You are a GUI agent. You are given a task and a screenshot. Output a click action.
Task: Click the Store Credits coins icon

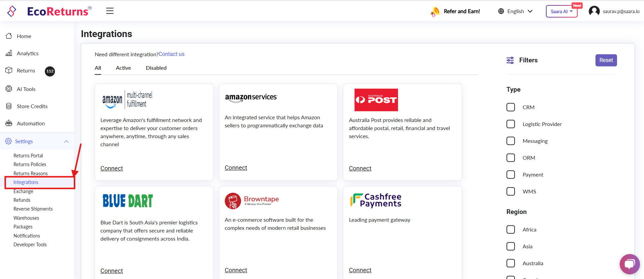pyautogui.click(x=9, y=106)
